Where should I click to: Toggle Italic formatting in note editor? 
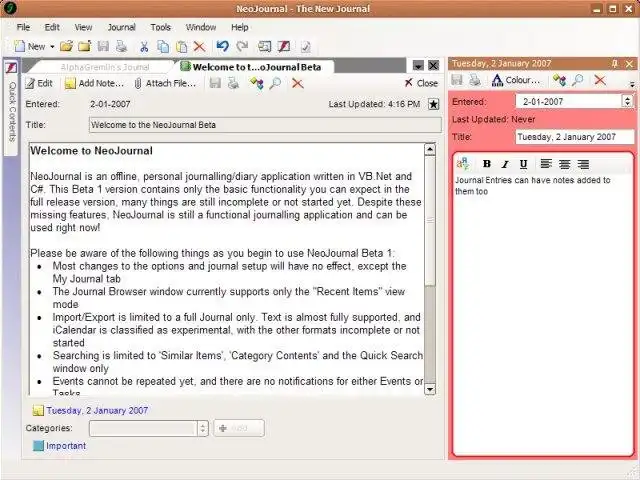click(505, 164)
